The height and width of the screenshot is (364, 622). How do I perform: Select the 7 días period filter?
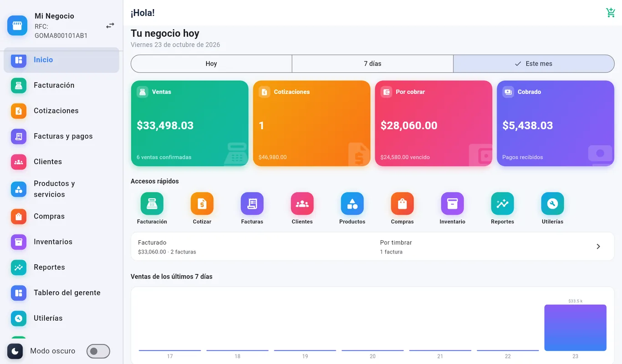point(372,64)
